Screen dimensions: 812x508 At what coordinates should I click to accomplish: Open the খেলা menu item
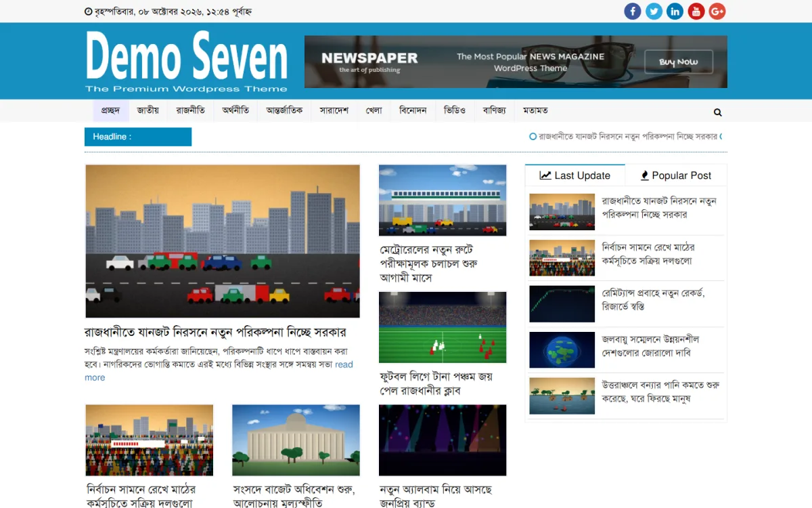[374, 110]
